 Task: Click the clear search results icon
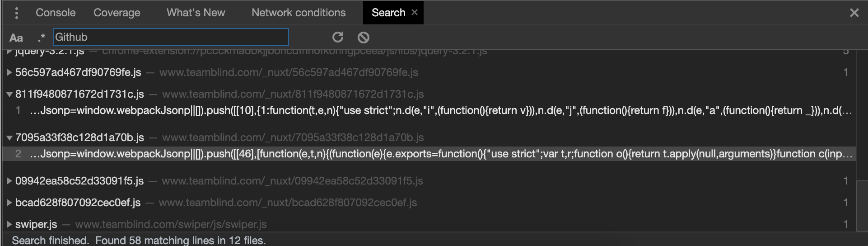[363, 37]
